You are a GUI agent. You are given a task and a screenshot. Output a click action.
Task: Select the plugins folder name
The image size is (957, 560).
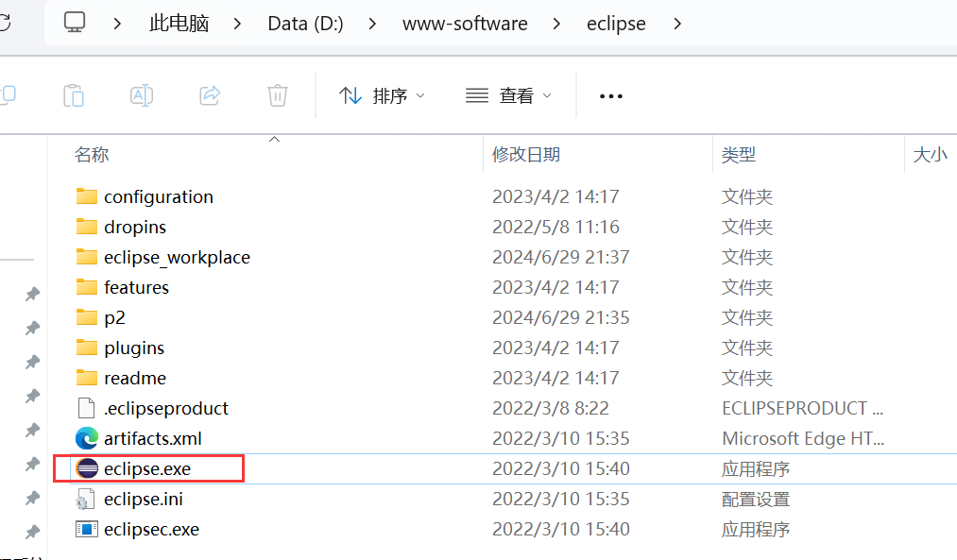(133, 348)
